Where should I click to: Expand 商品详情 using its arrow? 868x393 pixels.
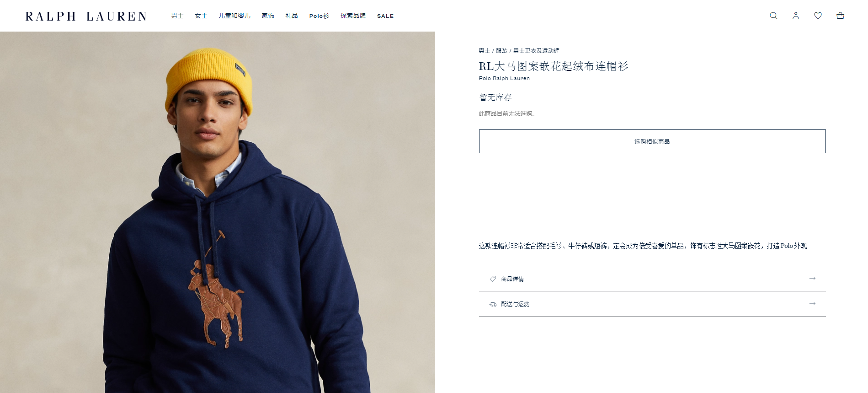[x=812, y=278]
